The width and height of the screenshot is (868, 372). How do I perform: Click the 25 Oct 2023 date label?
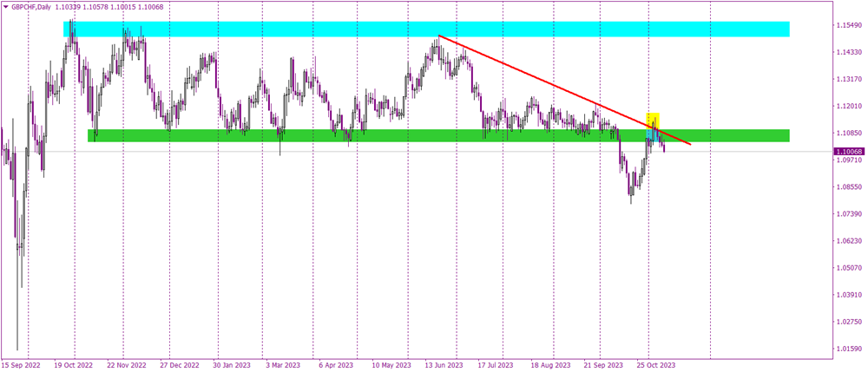coord(656,365)
